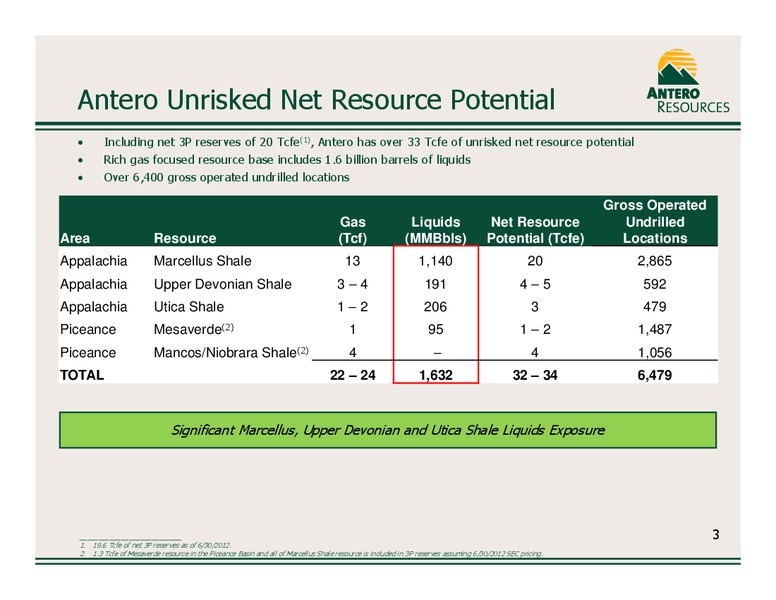Click the page number 3
This screenshot has height=600, width=776.
tap(716, 535)
